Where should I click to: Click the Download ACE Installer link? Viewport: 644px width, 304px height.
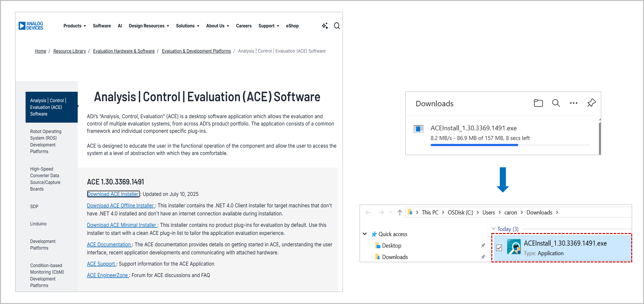pos(113,194)
